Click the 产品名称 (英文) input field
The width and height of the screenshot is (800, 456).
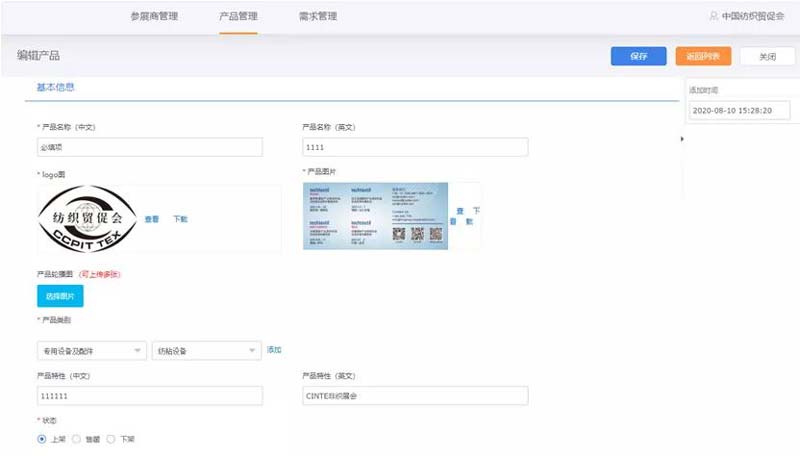click(x=415, y=148)
